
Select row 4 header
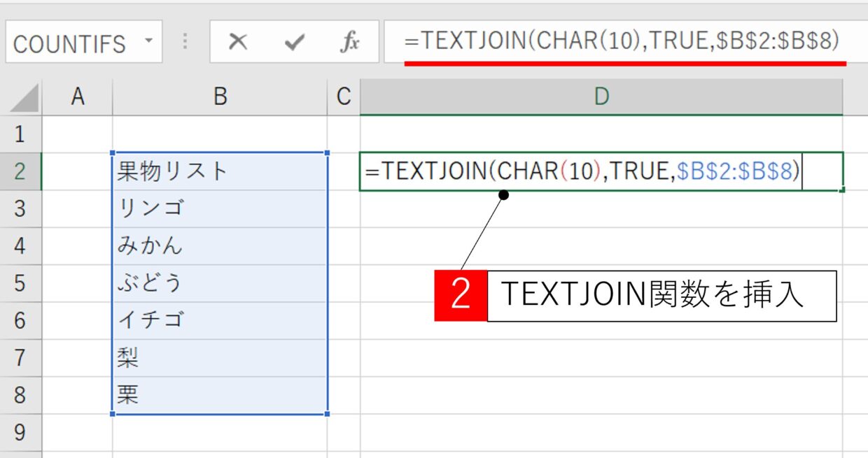[x=20, y=246]
